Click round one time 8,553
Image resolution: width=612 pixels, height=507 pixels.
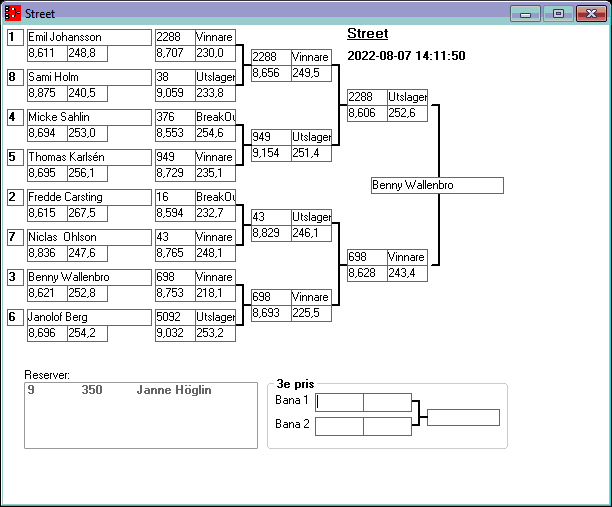[175, 133]
